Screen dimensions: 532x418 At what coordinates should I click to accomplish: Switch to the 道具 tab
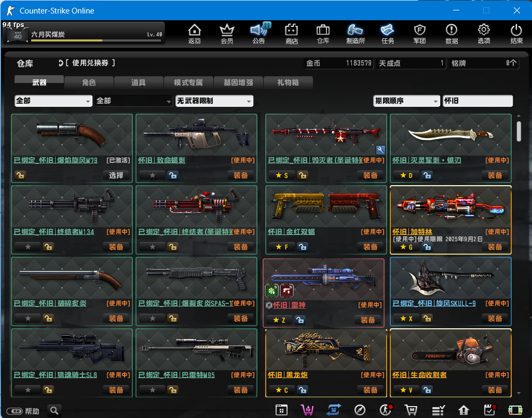click(x=139, y=82)
